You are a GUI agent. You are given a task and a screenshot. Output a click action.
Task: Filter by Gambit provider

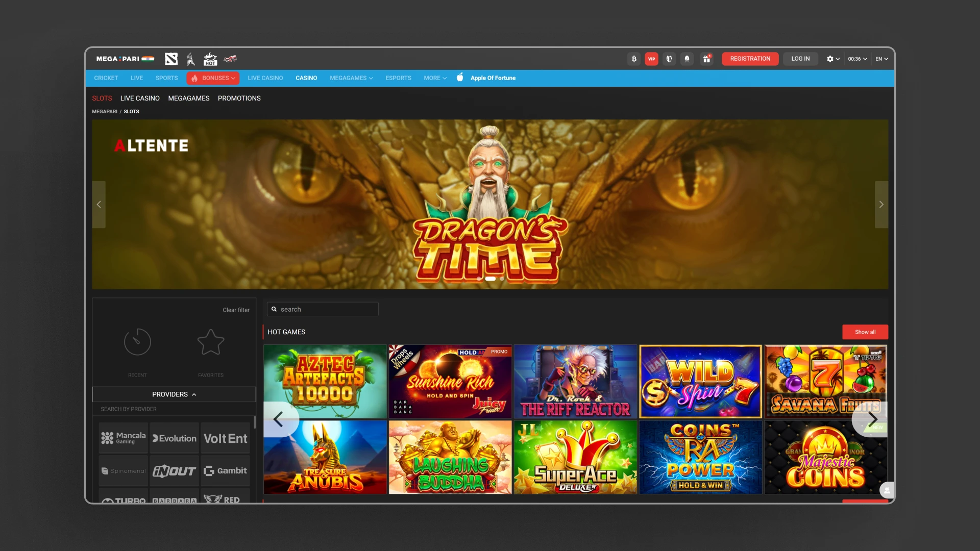(x=225, y=470)
